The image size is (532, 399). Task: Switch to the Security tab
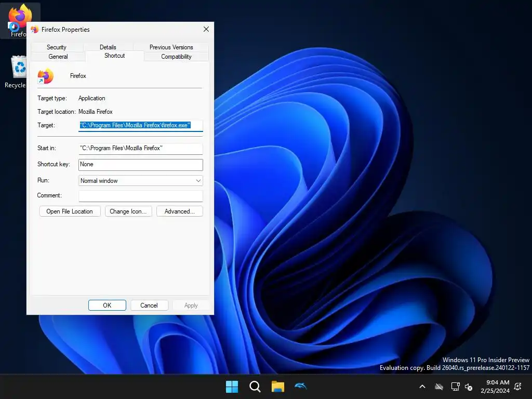click(x=57, y=47)
